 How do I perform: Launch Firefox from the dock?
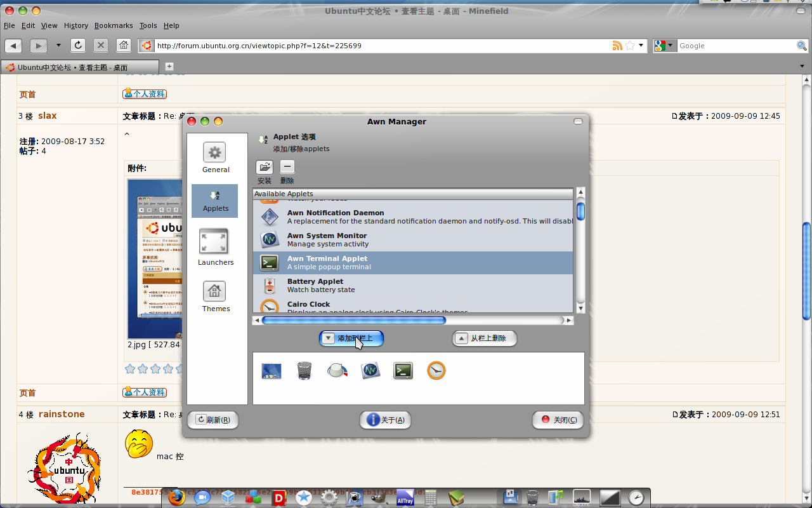coord(177,497)
